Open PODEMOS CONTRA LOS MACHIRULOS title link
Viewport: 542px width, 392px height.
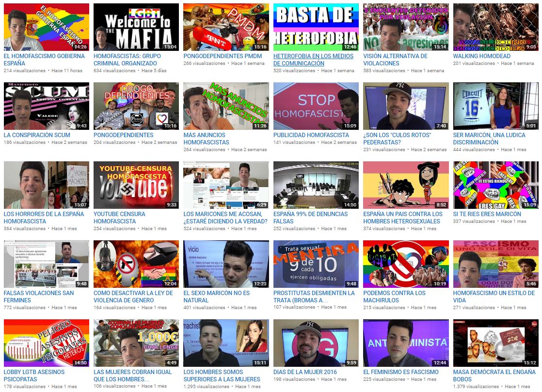394,297
